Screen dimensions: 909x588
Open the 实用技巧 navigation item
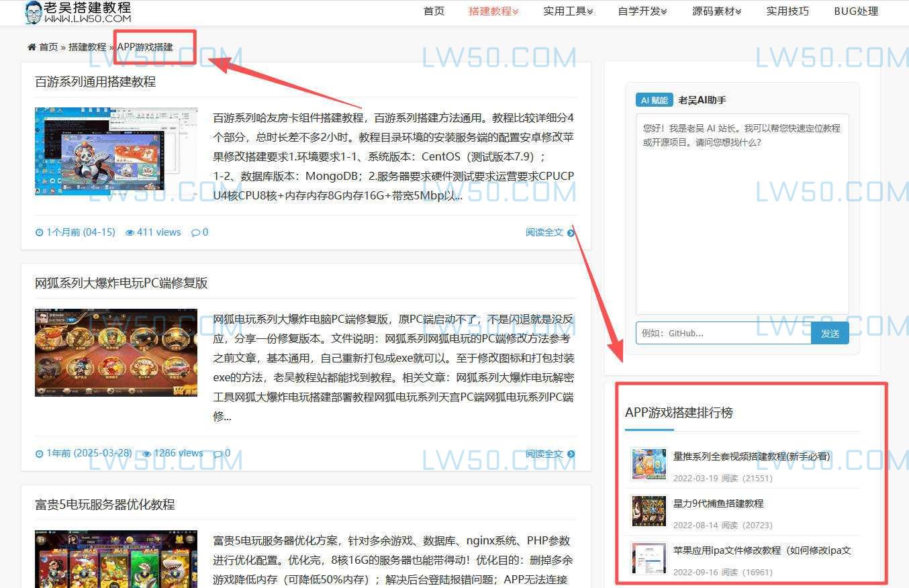pyautogui.click(x=787, y=11)
